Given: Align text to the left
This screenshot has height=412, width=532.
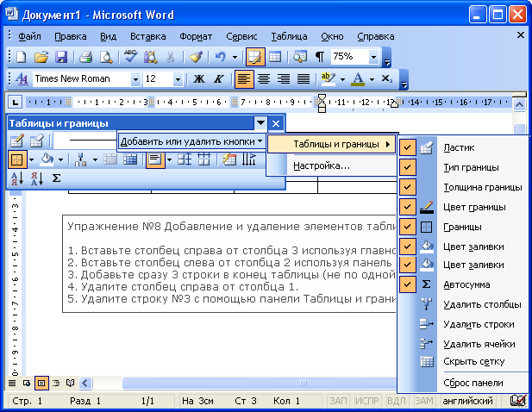Looking at the screenshot, I should (244, 79).
